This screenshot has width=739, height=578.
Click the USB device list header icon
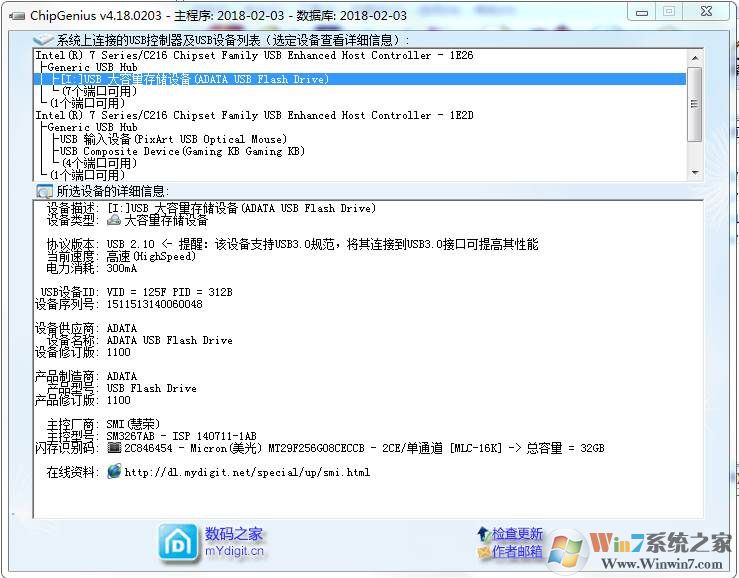(x=43, y=40)
